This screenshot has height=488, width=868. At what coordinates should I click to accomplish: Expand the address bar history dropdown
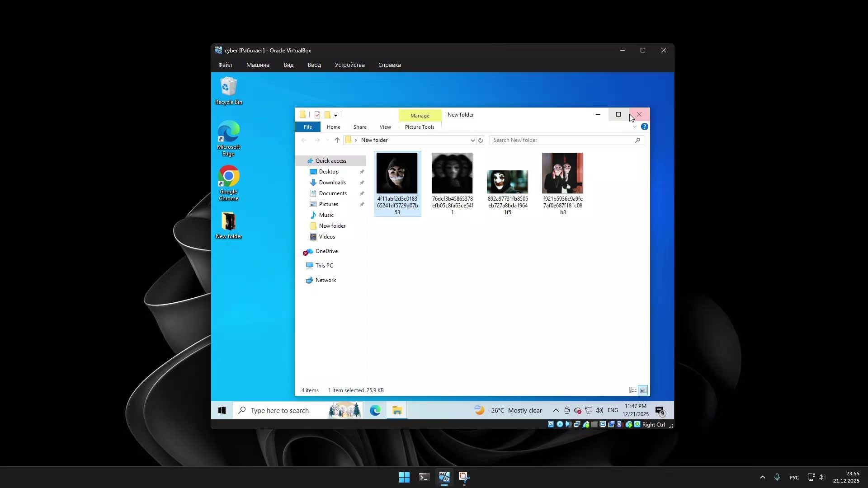tap(472, 140)
